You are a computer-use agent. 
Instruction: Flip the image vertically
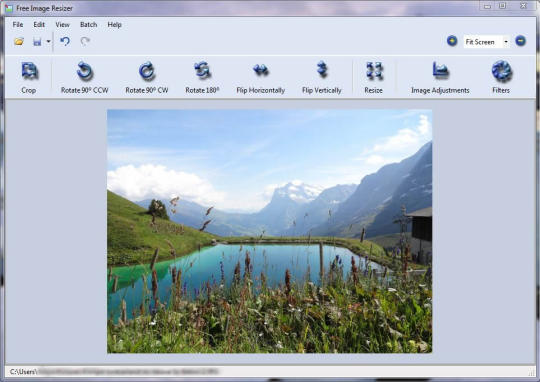pos(322,69)
